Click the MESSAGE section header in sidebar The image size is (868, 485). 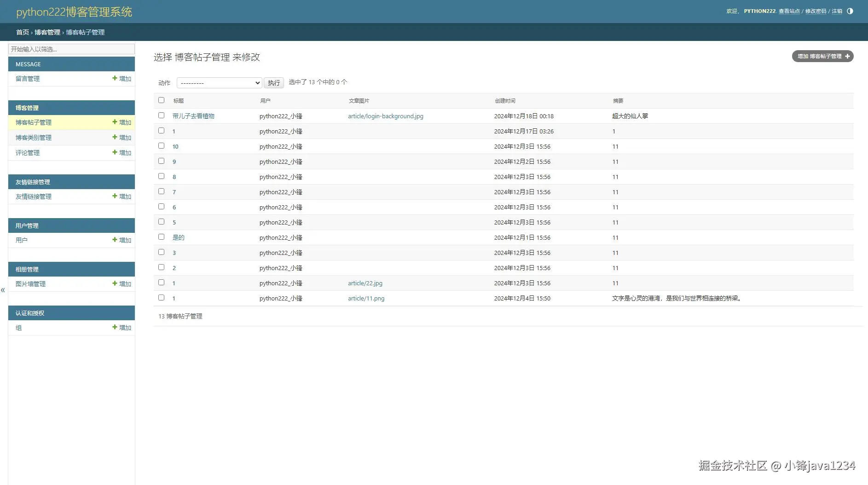71,64
